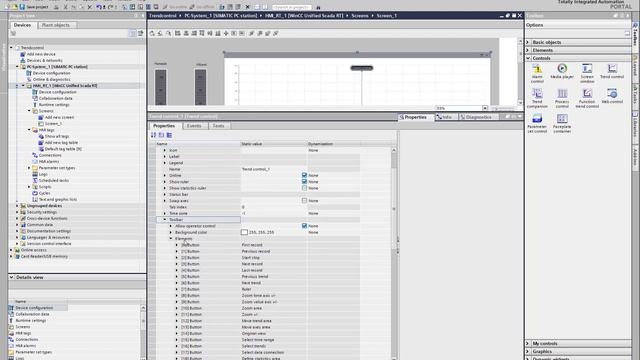Enable the Swap axes checkbox
Screen dimensions: 640x360
[304, 201]
